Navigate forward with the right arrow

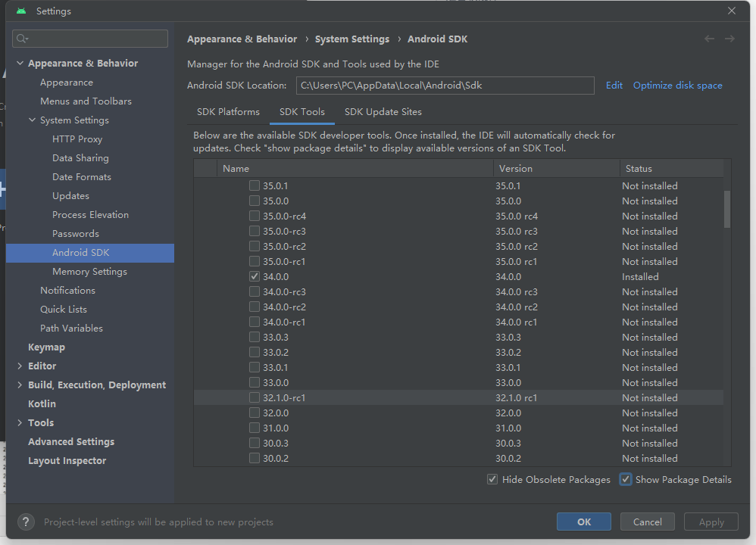coord(729,39)
